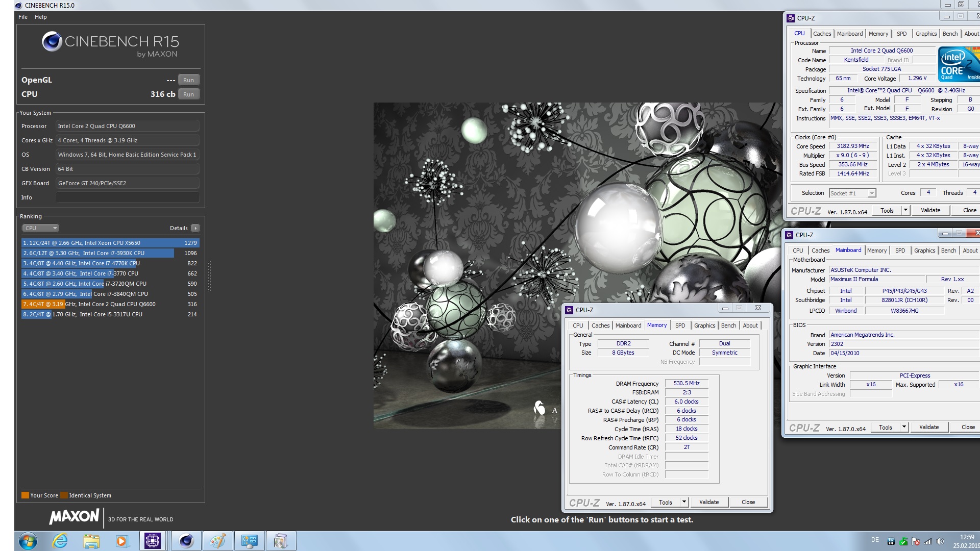
Task: Switch to Caches tab in Memory window
Action: (600, 325)
